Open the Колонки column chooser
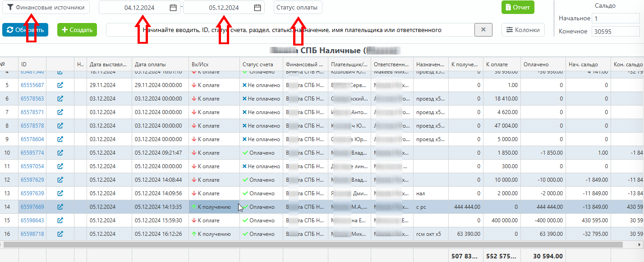The image size is (644, 262). (523, 30)
